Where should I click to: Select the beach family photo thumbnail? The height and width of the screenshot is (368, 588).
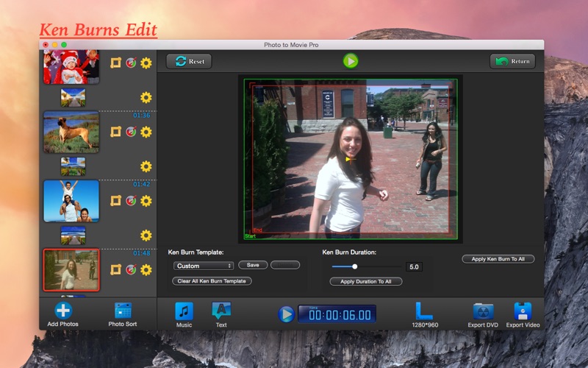[71, 201]
